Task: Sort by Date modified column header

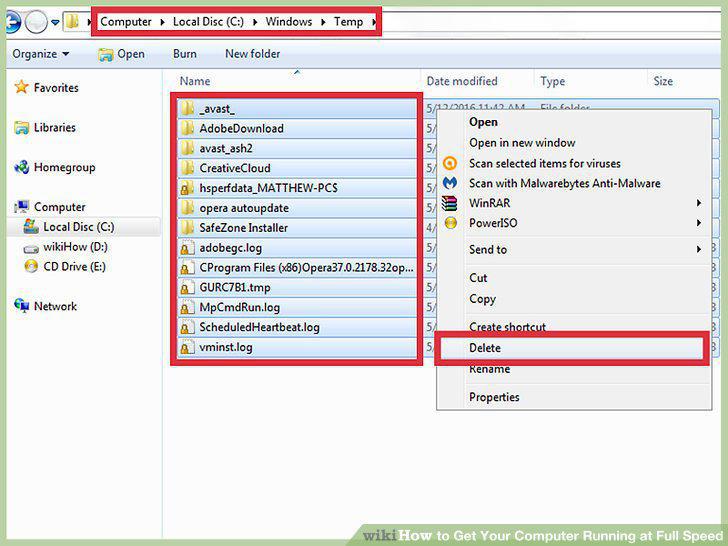Action: click(462, 81)
